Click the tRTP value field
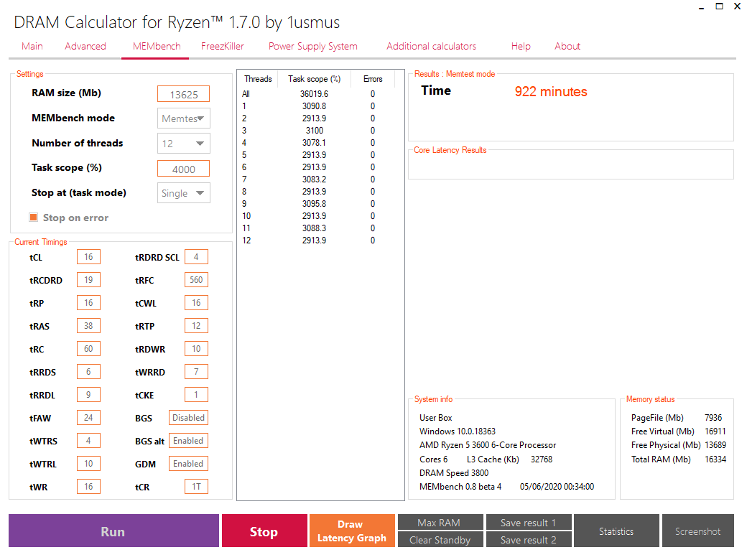Screen dimensions: 747x560 196,326
